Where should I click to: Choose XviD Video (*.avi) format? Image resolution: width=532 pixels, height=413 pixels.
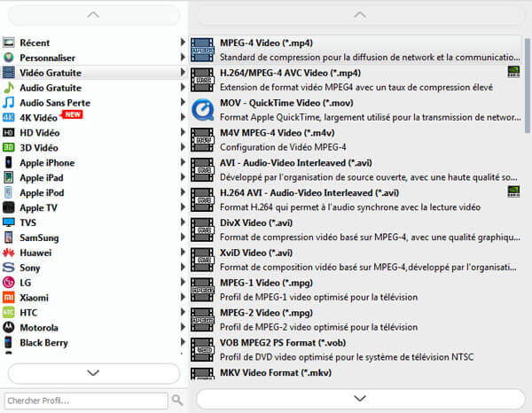355,260
